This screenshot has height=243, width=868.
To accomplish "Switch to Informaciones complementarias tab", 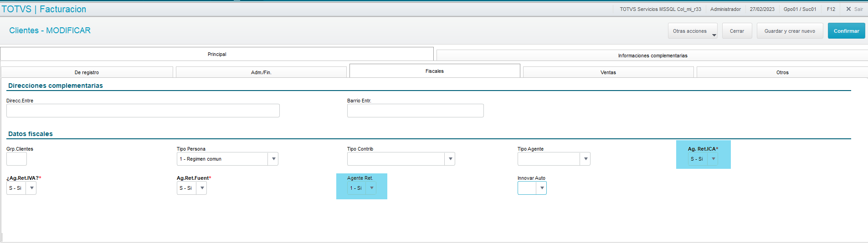I will coord(652,56).
